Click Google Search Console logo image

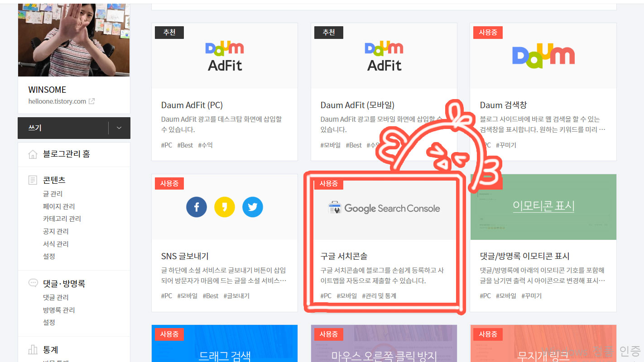click(384, 208)
